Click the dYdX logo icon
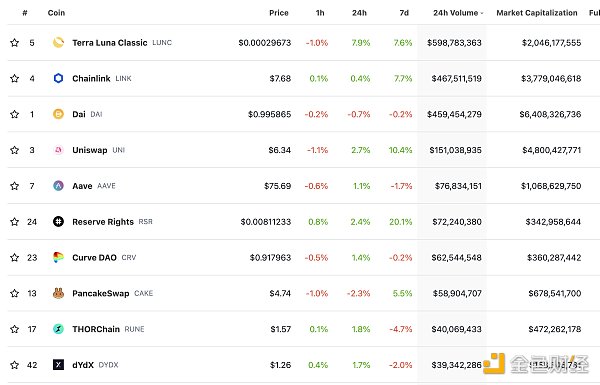Screen dimensions: 600x385 coord(58,365)
